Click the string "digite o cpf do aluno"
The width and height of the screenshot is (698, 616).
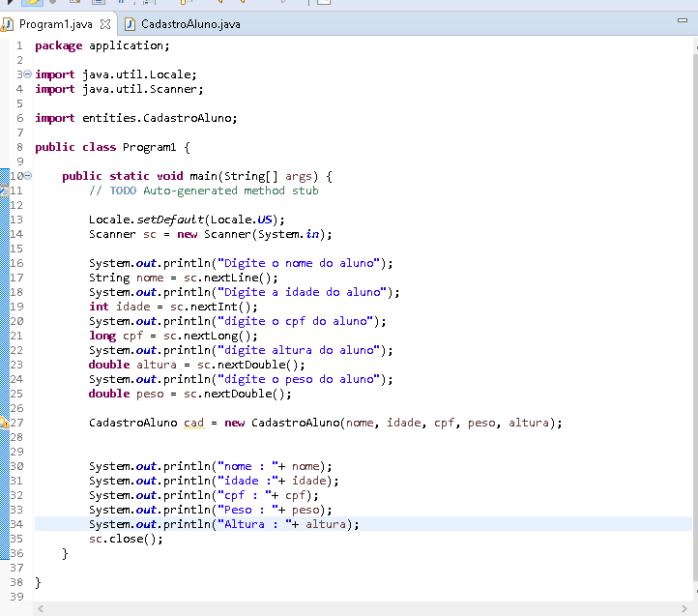295,321
